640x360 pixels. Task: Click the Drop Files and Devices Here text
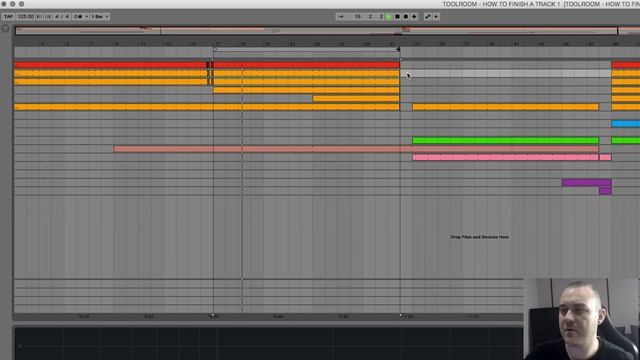click(480, 237)
